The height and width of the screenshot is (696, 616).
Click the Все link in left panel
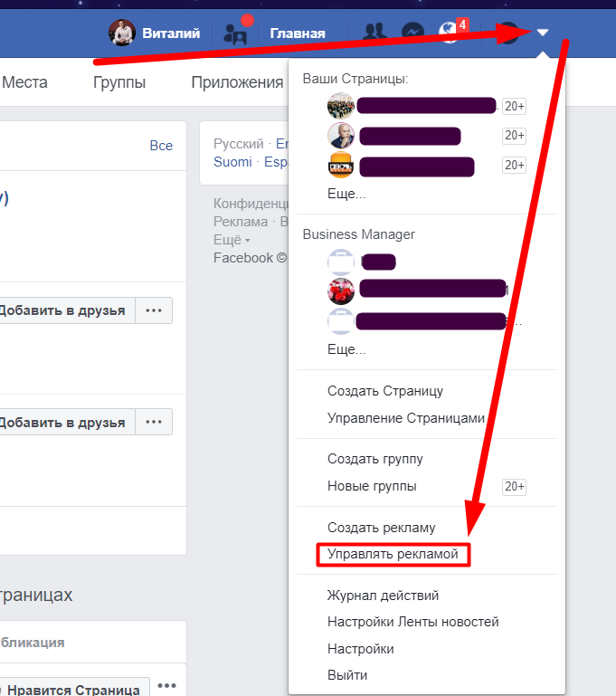161,146
